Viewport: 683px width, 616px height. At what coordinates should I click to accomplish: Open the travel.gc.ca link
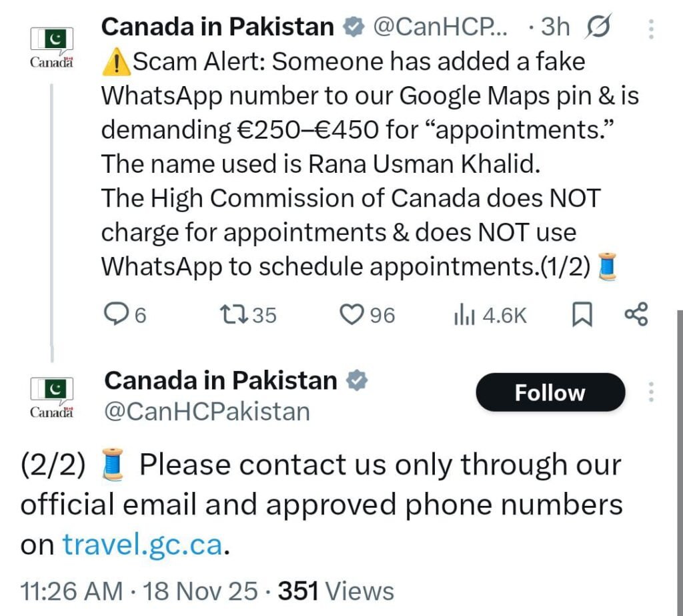click(x=142, y=545)
